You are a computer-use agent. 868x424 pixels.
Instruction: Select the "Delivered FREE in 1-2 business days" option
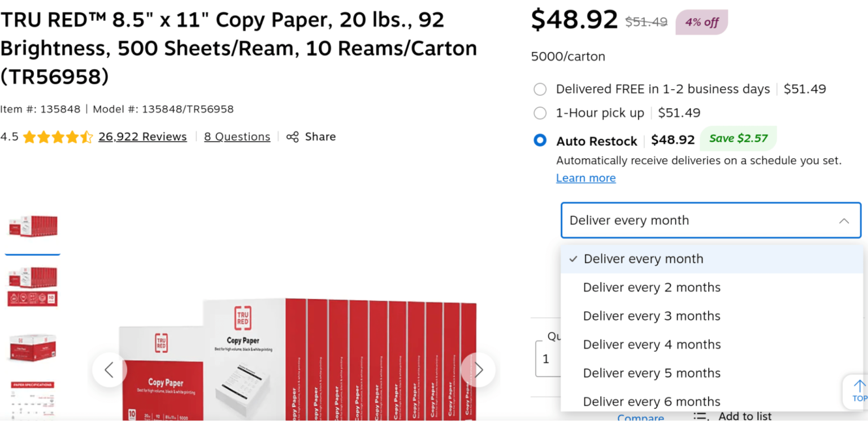click(x=540, y=89)
